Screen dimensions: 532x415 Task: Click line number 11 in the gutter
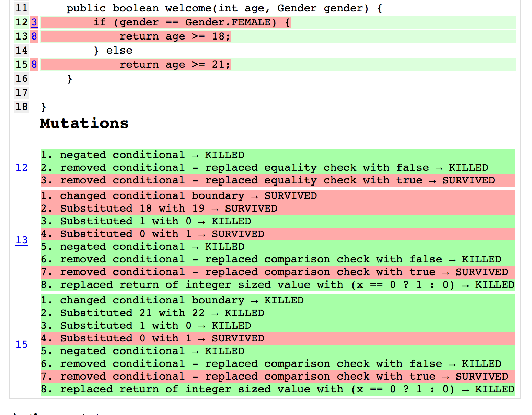pos(22,8)
